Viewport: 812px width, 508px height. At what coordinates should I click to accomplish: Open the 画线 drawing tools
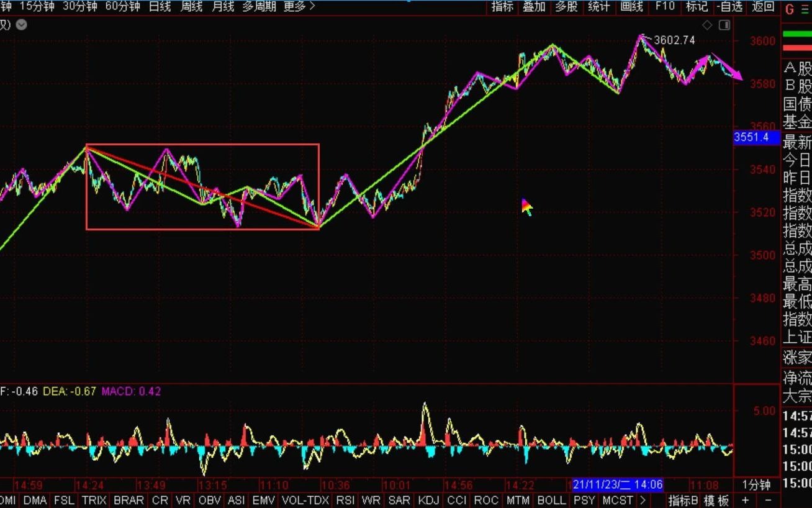click(x=631, y=7)
